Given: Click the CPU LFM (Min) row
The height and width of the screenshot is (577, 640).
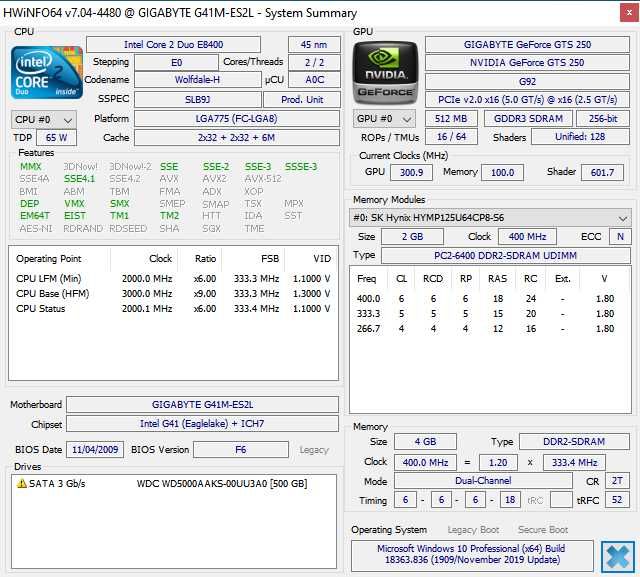Looking at the screenshot, I should (x=173, y=279).
